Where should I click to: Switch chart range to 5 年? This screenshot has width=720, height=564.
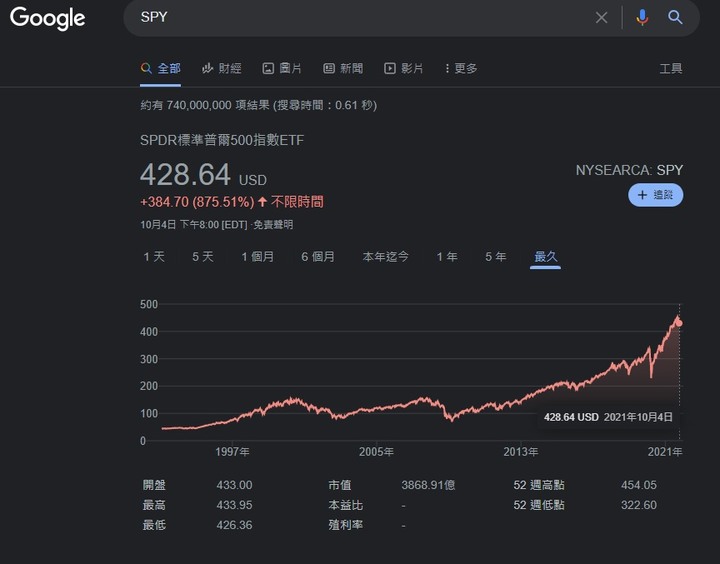pos(495,256)
